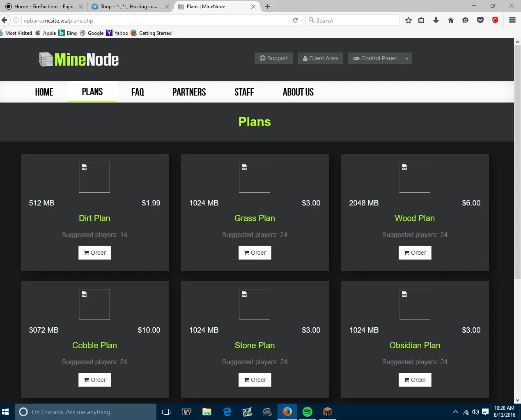Open the Firefox hamburger menu
The width and height of the screenshot is (521, 420).
512,20
